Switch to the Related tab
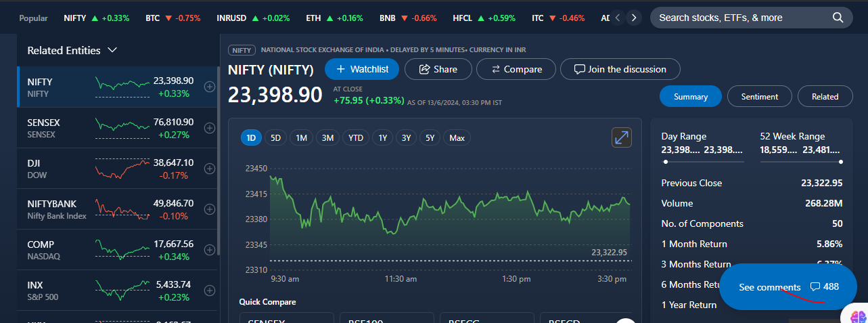The width and height of the screenshot is (868, 323). (825, 96)
